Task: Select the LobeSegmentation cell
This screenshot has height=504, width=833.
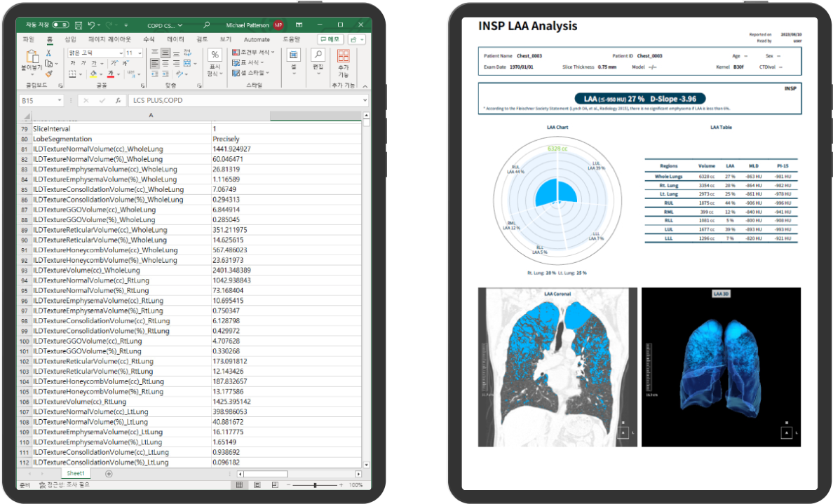Action: (x=122, y=139)
